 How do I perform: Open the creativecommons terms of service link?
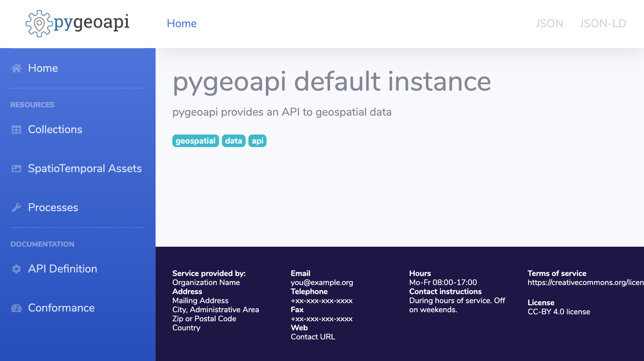[x=585, y=282]
